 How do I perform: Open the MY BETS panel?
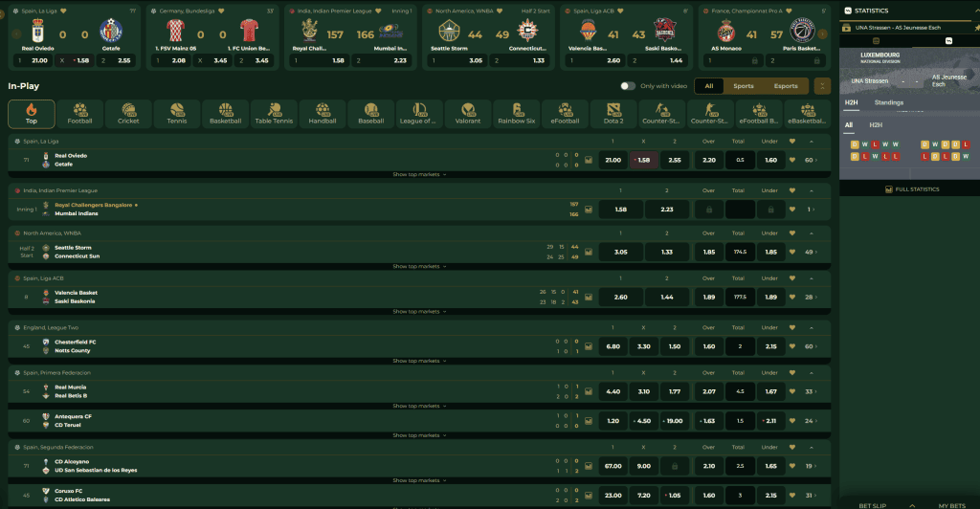click(951, 505)
